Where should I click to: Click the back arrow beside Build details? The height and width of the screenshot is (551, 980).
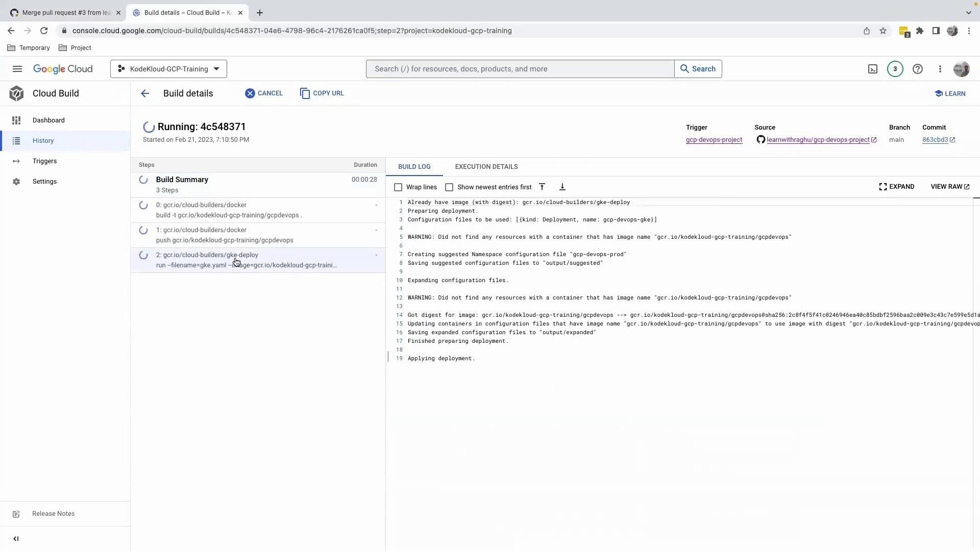pos(145,93)
